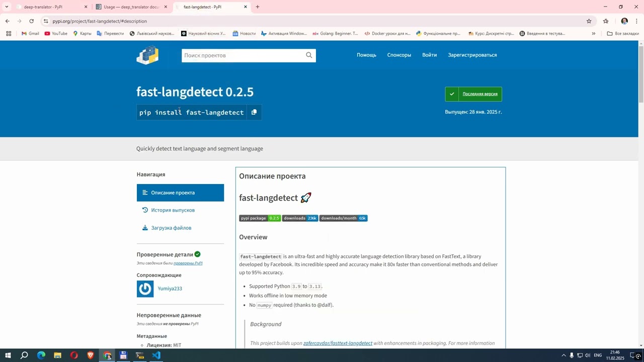Open Спонсоры page link
Image resolution: width=644 pixels, height=362 pixels.
point(399,55)
